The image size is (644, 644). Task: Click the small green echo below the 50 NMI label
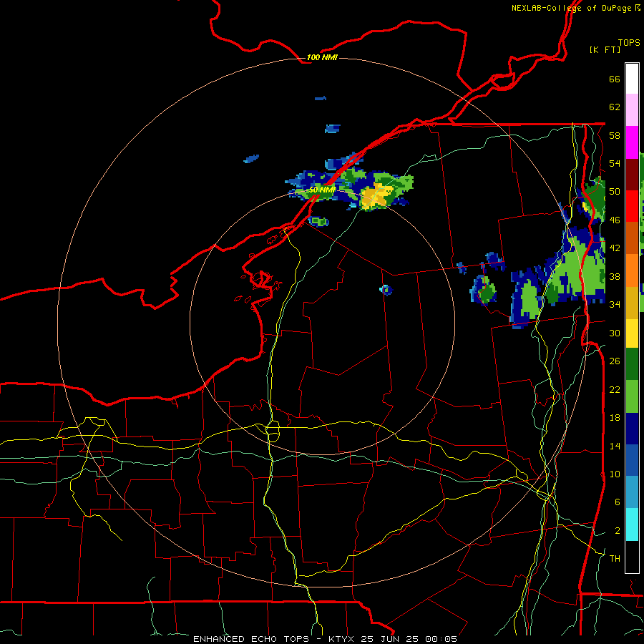coord(318,222)
